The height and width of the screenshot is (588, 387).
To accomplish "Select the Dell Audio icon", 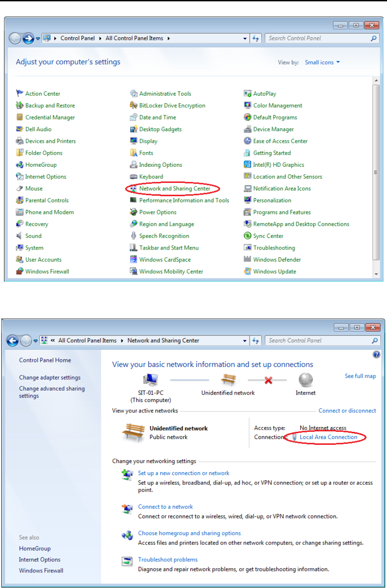I will point(20,129).
